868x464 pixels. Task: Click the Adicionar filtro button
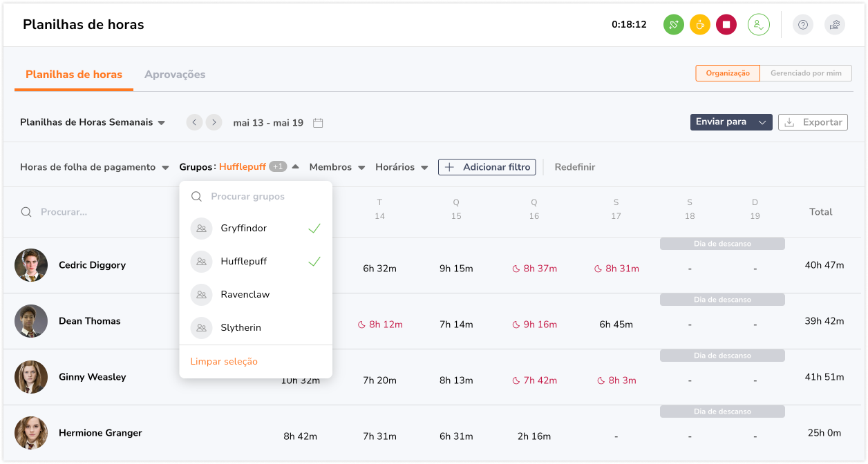pyautogui.click(x=487, y=167)
